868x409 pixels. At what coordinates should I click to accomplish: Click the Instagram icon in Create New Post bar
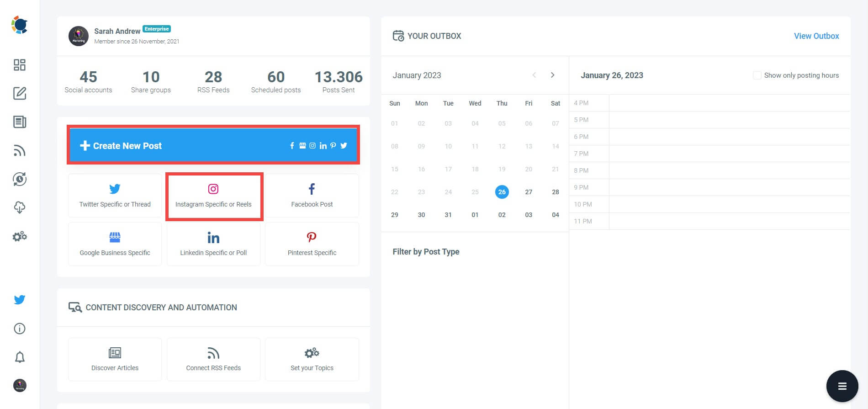coord(312,145)
